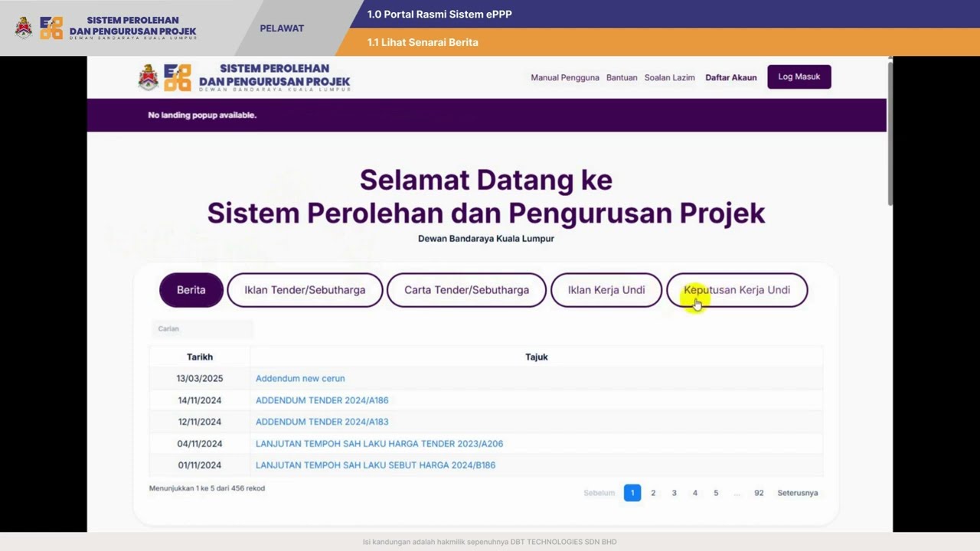Click Daftar Akaun to register
Viewport: 980px width, 551px height.
point(731,77)
